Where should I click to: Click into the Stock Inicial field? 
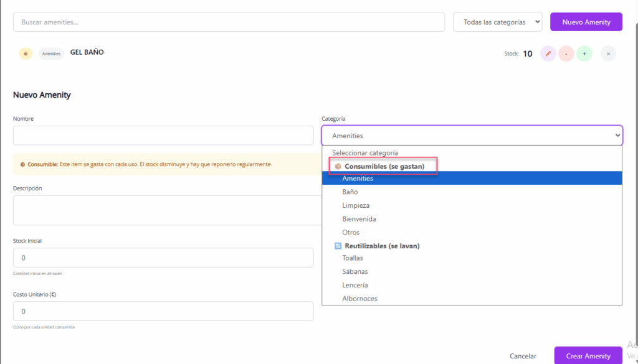[163, 258]
